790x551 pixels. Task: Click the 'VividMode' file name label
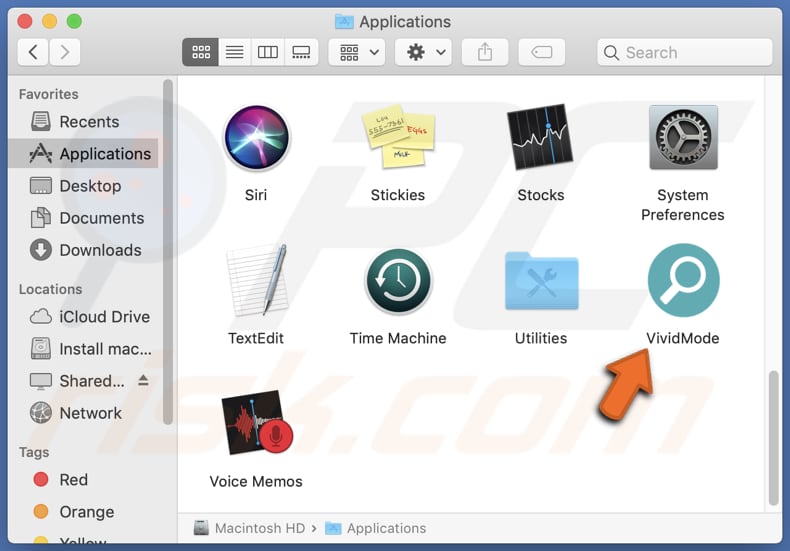coord(683,338)
